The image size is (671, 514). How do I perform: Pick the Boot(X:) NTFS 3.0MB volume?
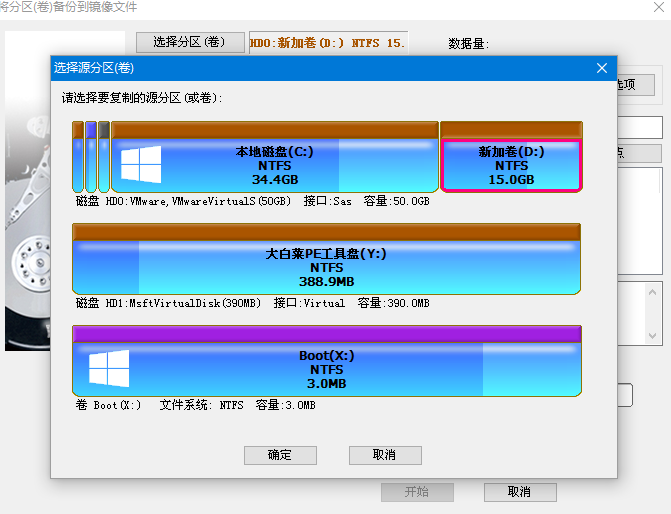click(327, 361)
